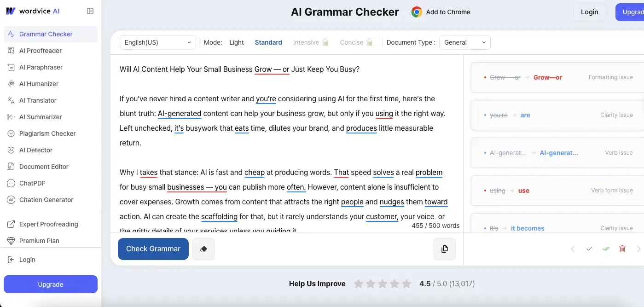This screenshot has height=307, width=644.
Task: Click the Expert Proofreading external link icon
Action: point(11,224)
